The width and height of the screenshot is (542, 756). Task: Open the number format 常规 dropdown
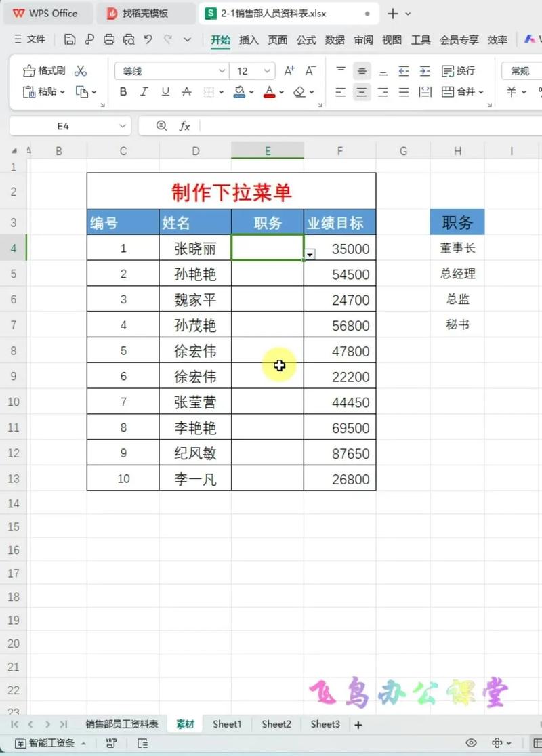point(522,71)
